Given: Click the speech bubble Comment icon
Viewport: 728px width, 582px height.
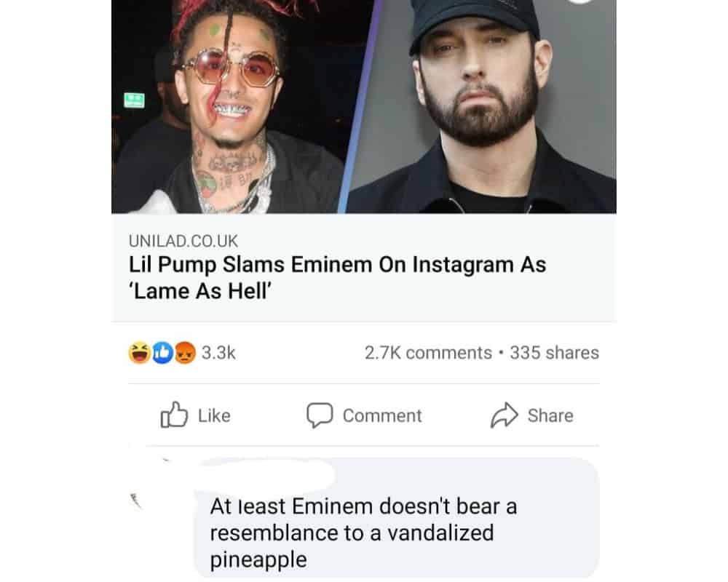Looking at the screenshot, I should pos(320,415).
